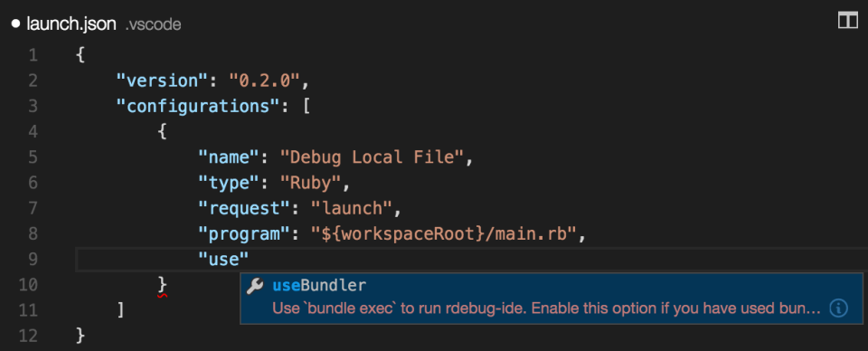The image size is (868, 351).
Task: Click the "0.2.0" version value
Action: (x=265, y=81)
